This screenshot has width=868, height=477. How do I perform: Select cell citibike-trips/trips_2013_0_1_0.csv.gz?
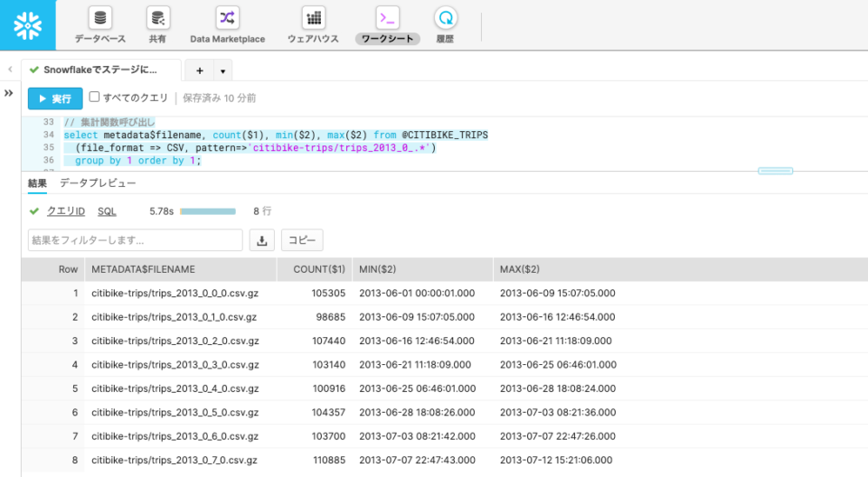click(174, 317)
